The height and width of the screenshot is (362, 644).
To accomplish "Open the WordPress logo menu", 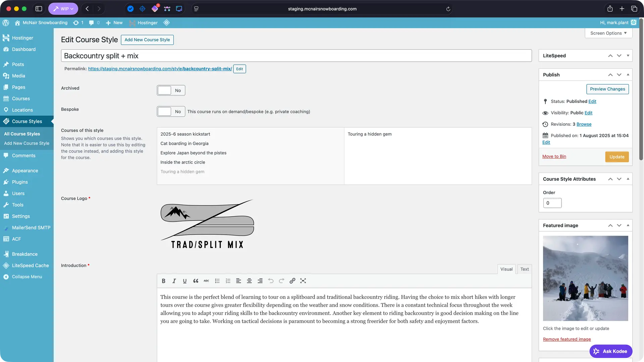I will [6, 23].
